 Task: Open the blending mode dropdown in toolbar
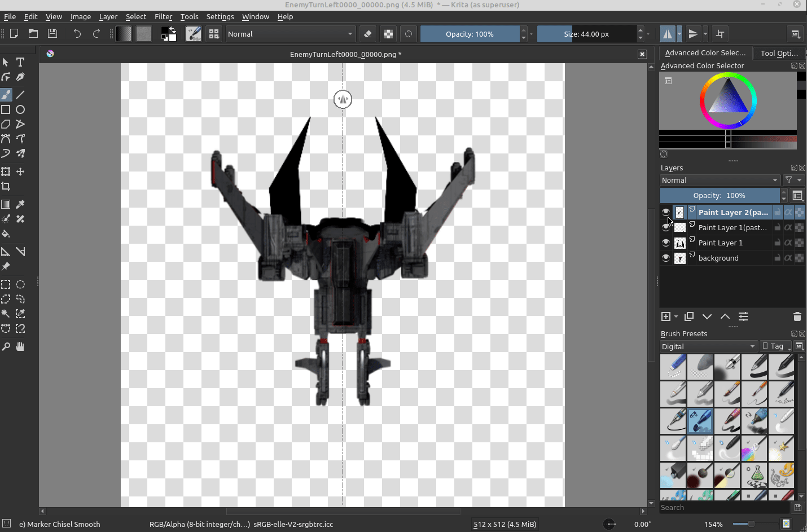coord(291,34)
